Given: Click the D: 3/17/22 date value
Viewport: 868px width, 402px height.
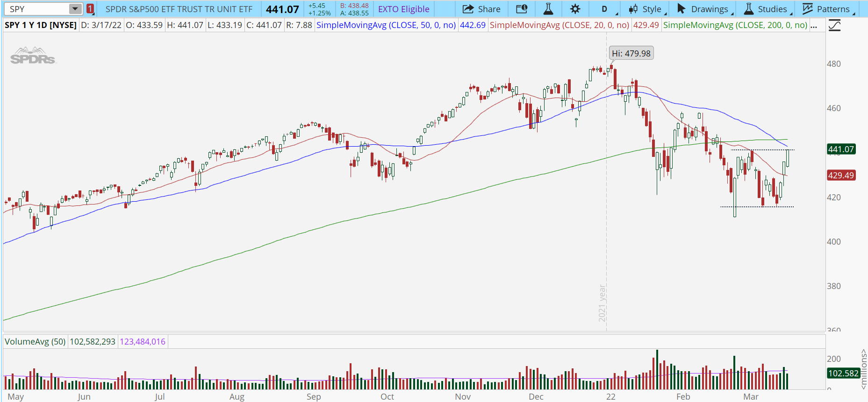Looking at the screenshot, I should coord(101,25).
